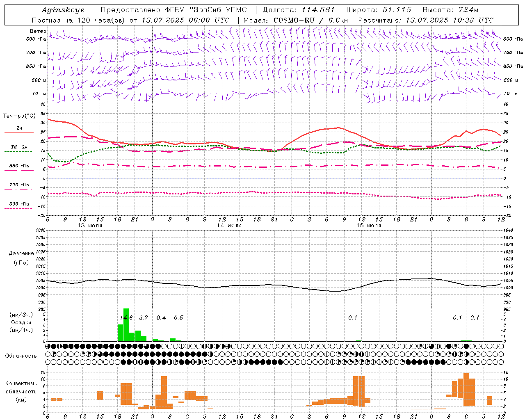The height and width of the screenshot is (420, 525).
Task: Click the Конвективн. panel label
Action: click(21, 383)
